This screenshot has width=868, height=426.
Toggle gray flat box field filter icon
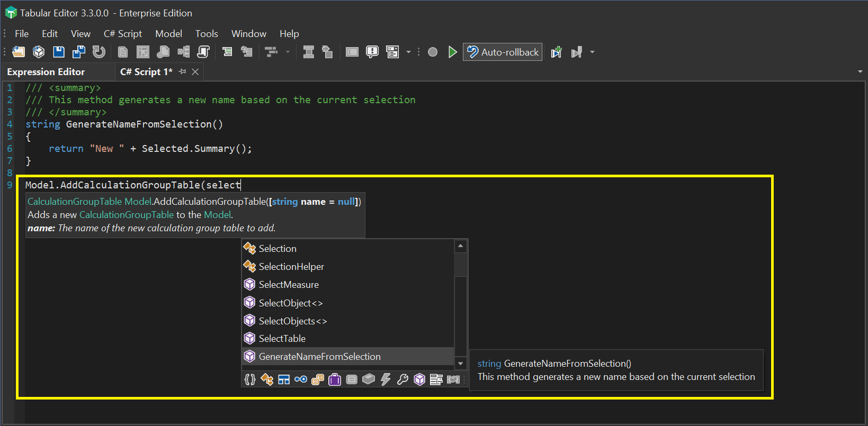coord(369,379)
